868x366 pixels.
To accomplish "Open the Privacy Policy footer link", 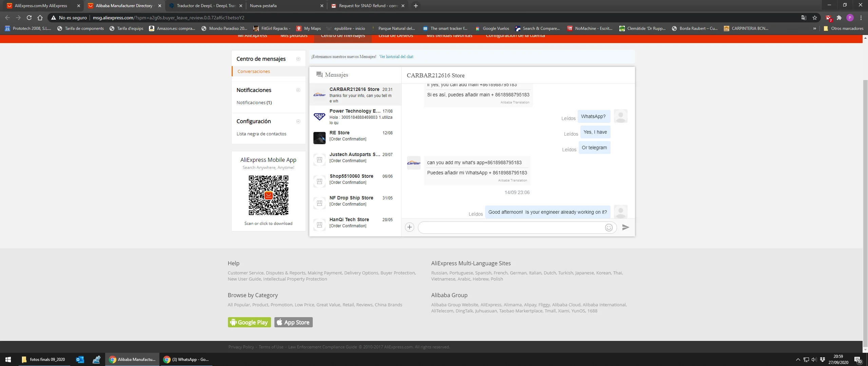I will (241, 347).
